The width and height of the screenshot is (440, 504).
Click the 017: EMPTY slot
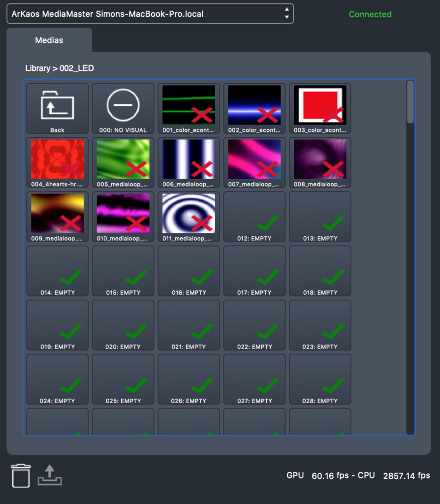(254, 271)
